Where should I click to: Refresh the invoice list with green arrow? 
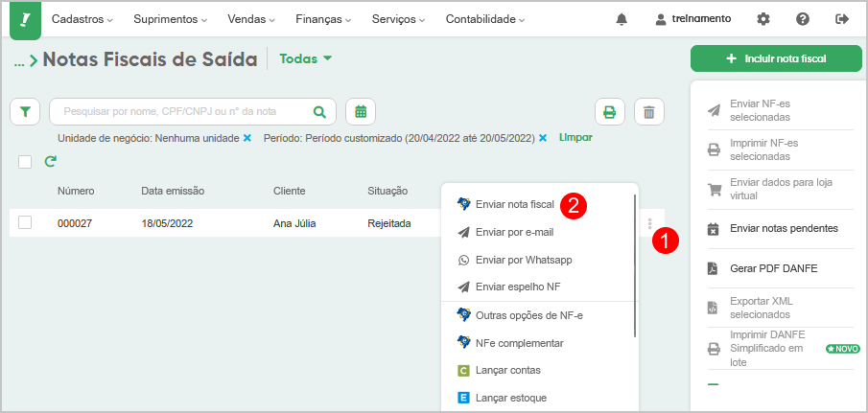[x=51, y=161]
